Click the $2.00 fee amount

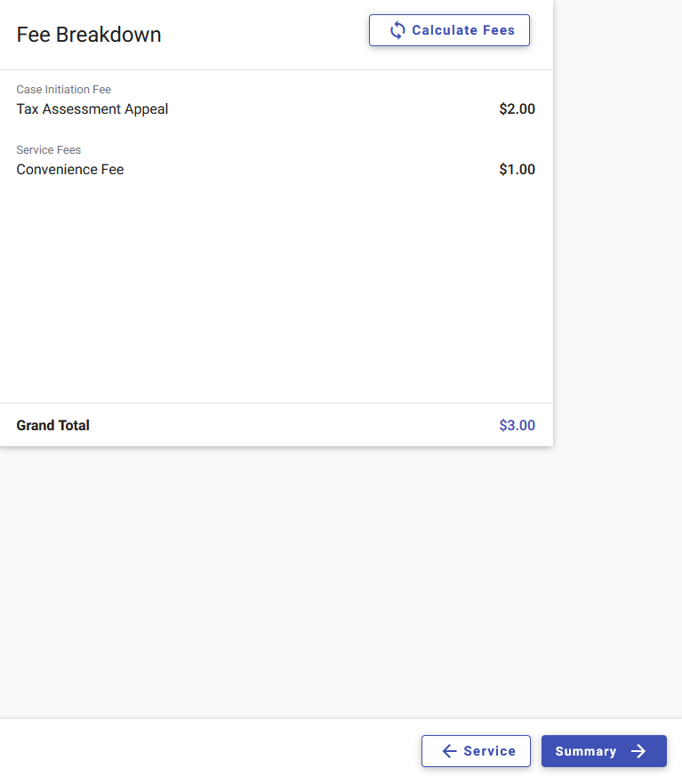point(517,109)
